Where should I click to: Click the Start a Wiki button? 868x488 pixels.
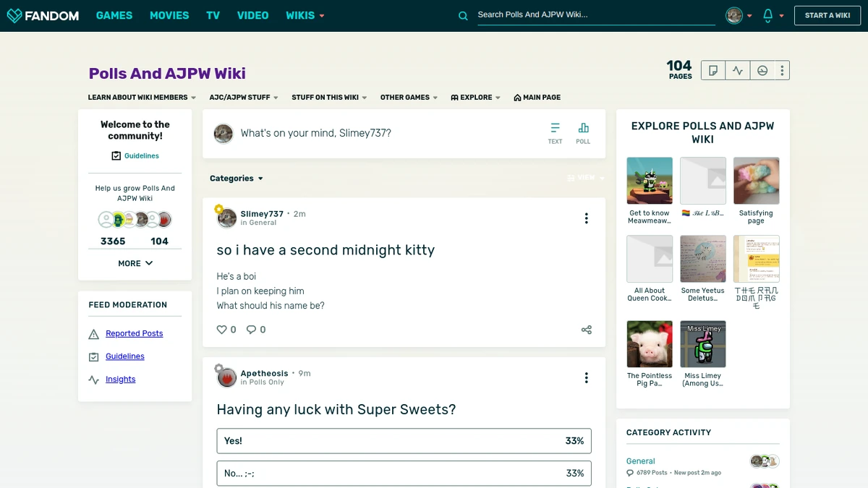tap(827, 15)
